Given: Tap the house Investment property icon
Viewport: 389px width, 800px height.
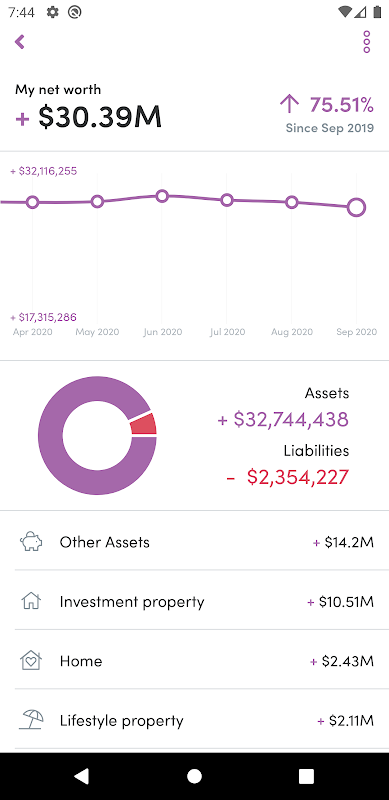Looking at the screenshot, I should click(x=31, y=601).
